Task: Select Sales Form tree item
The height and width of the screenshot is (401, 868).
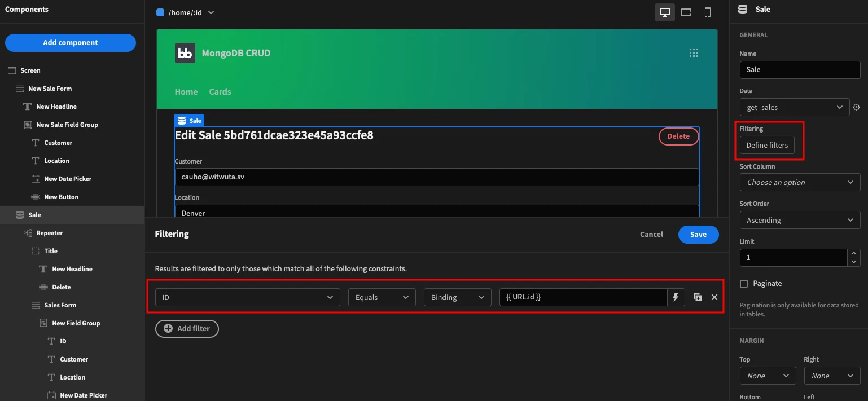Action: 60,305
